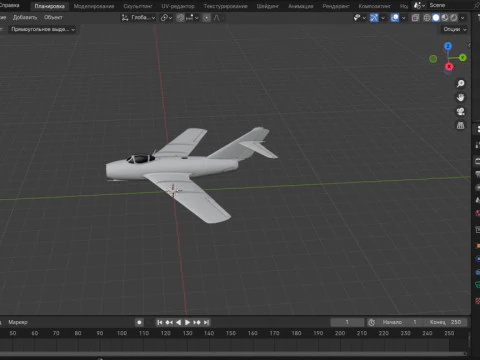
Task: Toggle viewport gizmos display
Action: (x=374, y=18)
